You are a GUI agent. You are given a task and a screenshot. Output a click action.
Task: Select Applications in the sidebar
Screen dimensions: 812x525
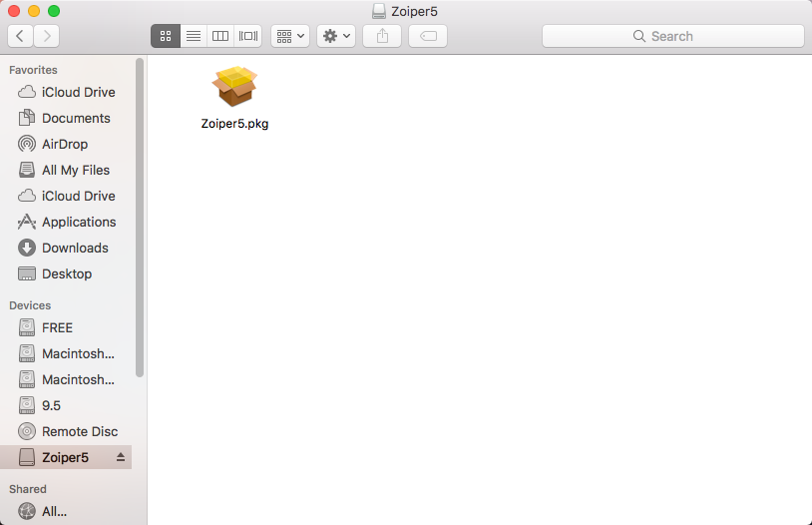pyautogui.click(x=78, y=222)
